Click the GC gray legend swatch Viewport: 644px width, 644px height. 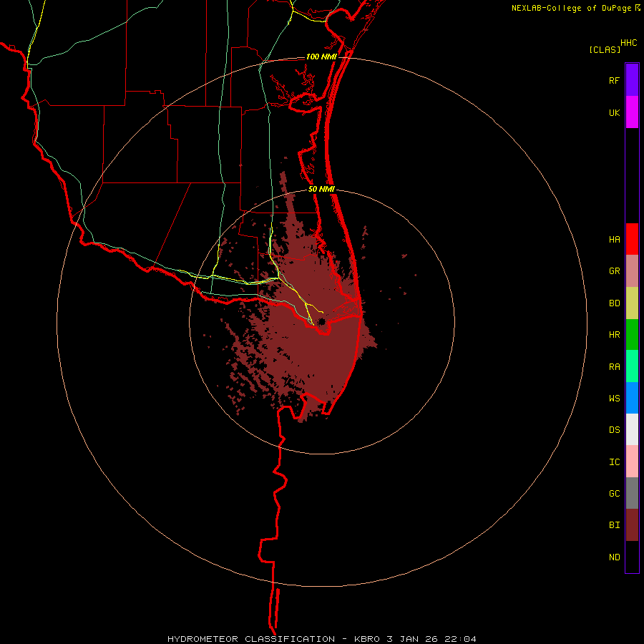(x=632, y=493)
